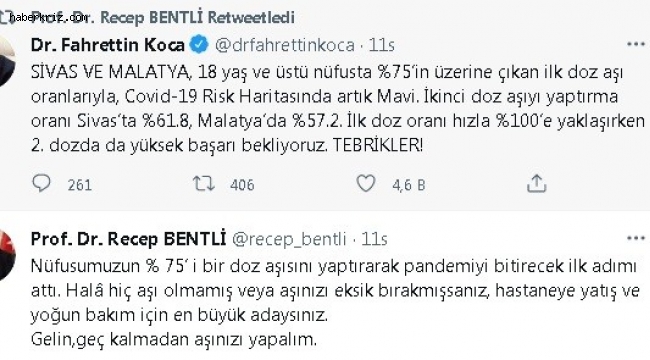Click retweet indicator icon beside Recep BENTLİ Retweetledi
Viewport: 650px width, 360px height.
(x=4, y=17)
